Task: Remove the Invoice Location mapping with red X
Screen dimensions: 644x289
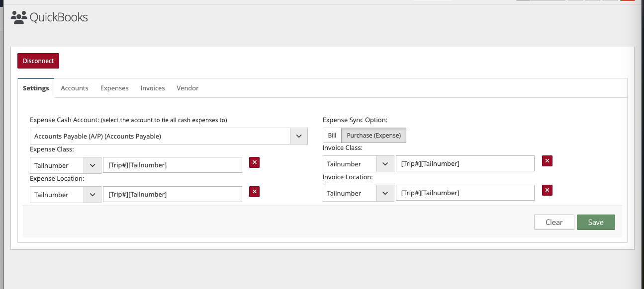Action: [x=547, y=190]
